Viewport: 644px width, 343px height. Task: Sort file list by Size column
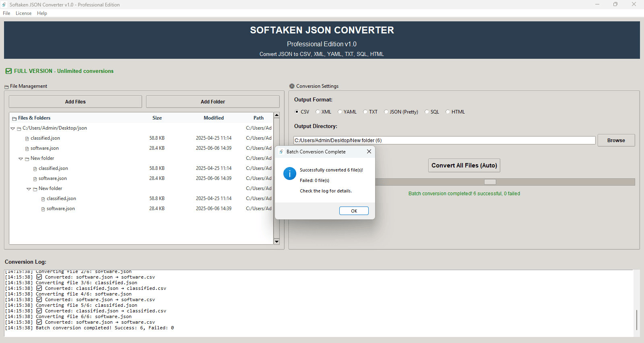[157, 118]
